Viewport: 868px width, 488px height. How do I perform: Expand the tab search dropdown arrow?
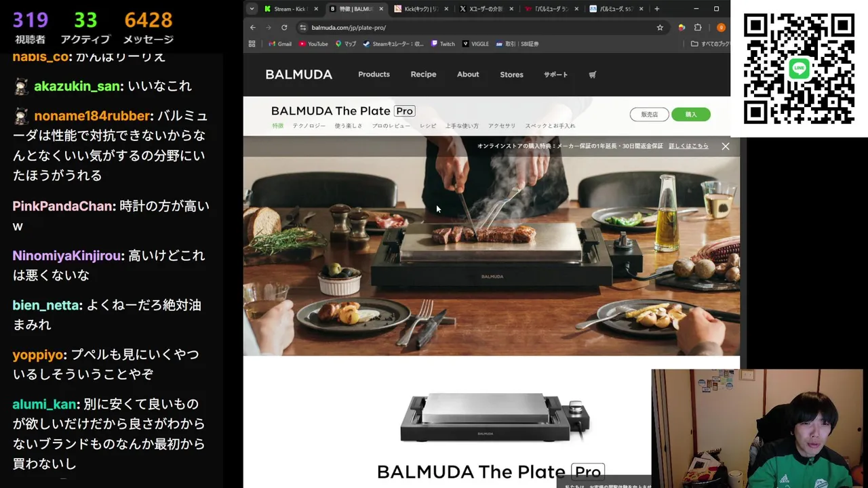(252, 9)
